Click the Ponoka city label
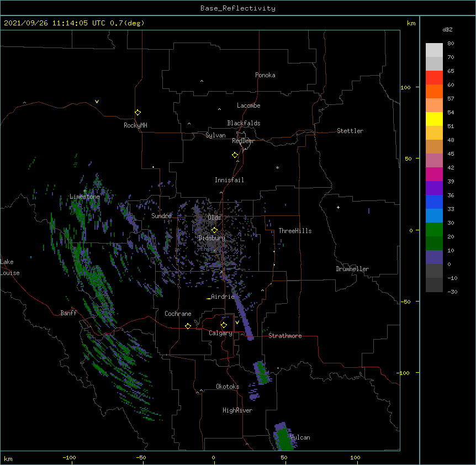Screen dimensions: 476x465 265,75
